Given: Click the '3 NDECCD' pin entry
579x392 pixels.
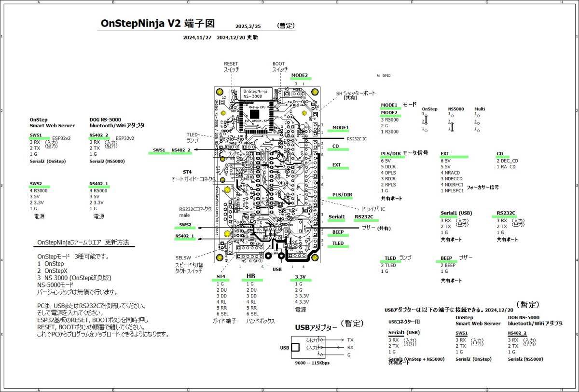Looking at the screenshot, I should pyautogui.click(x=452, y=178).
